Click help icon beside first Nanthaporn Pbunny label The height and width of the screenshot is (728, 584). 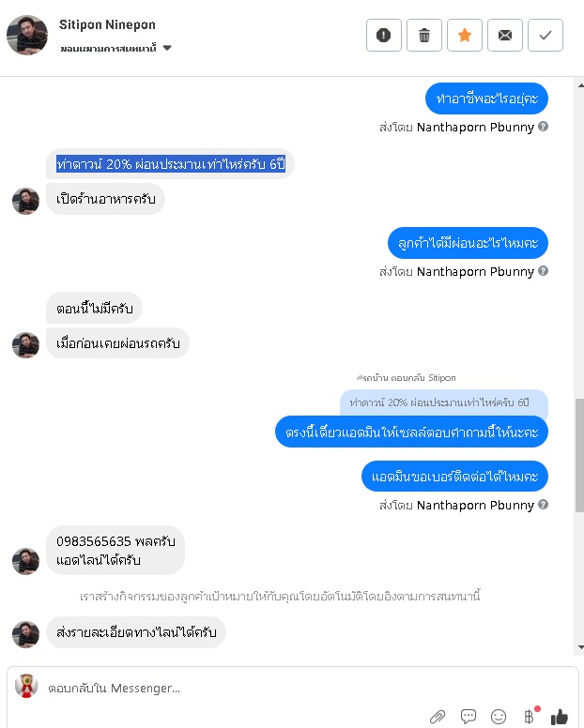click(x=543, y=127)
